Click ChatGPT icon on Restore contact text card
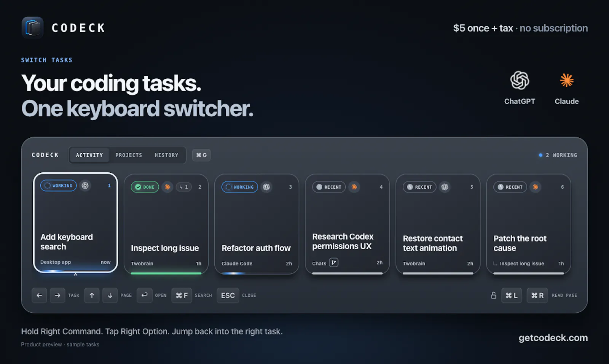Screen dimensions: 609x364 point(445,187)
